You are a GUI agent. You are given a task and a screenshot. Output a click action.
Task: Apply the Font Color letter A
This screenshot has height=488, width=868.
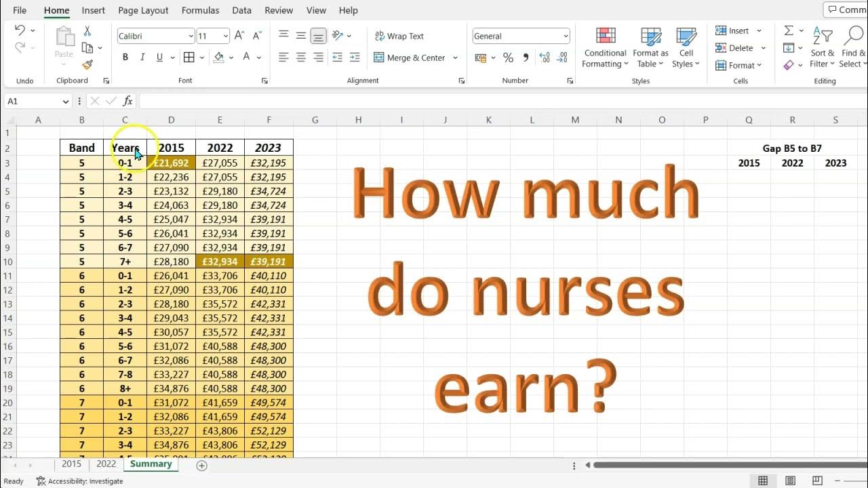[x=247, y=58]
